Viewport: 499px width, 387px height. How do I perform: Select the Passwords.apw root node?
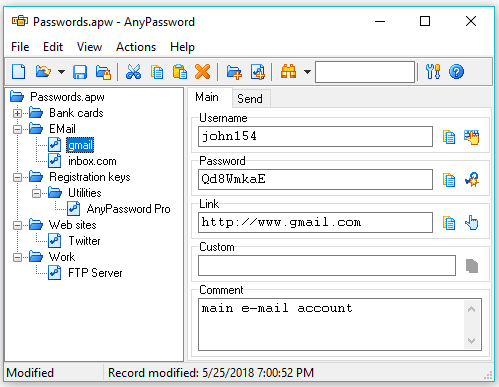pyautogui.click(x=67, y=97)
